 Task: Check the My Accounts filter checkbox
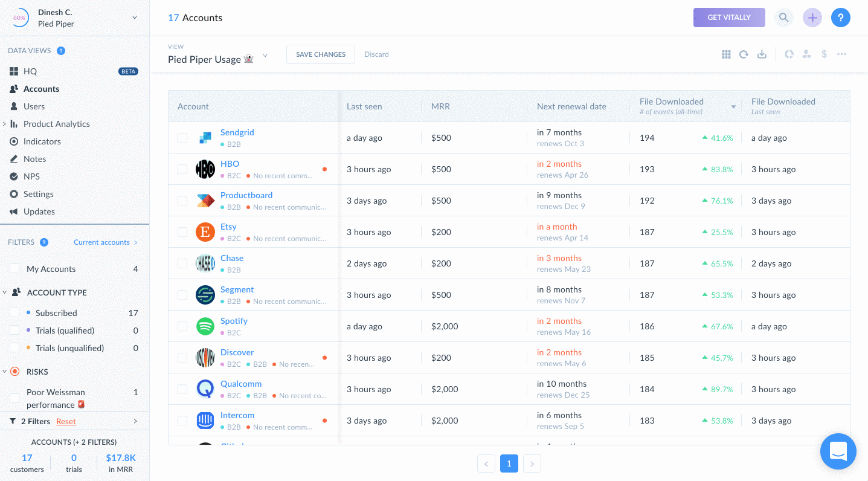14,269
